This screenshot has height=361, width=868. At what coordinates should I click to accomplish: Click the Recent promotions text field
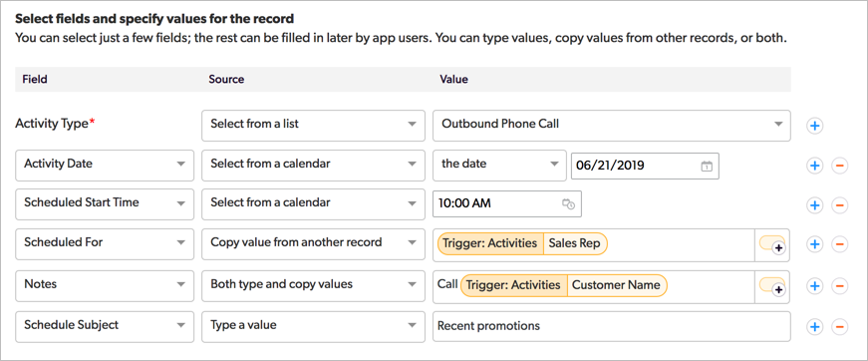[x=611, y=327]
